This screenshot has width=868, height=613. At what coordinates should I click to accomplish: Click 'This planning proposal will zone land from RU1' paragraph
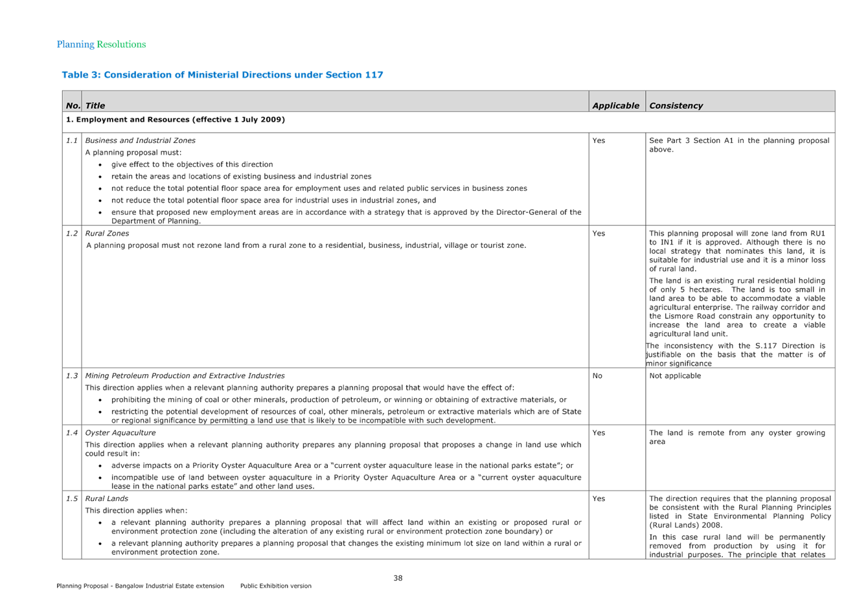coord(737,251)
